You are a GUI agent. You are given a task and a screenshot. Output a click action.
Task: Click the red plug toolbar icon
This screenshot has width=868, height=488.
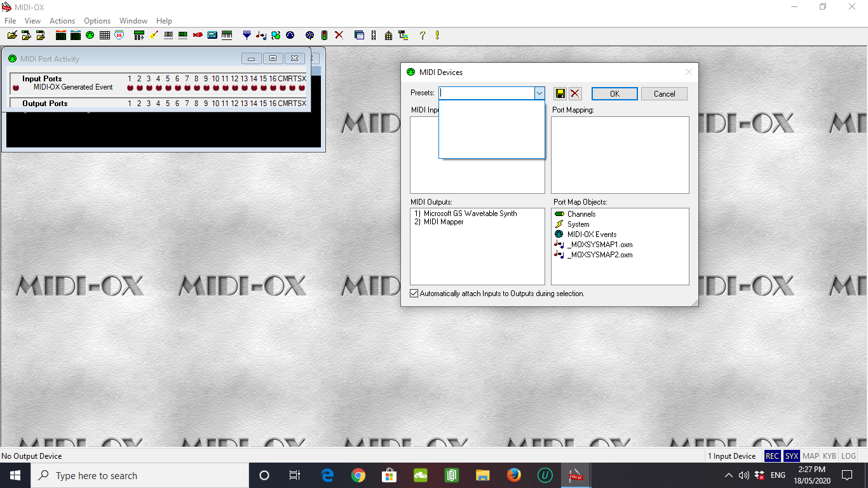pyautogui.click(x=198, y=36)
